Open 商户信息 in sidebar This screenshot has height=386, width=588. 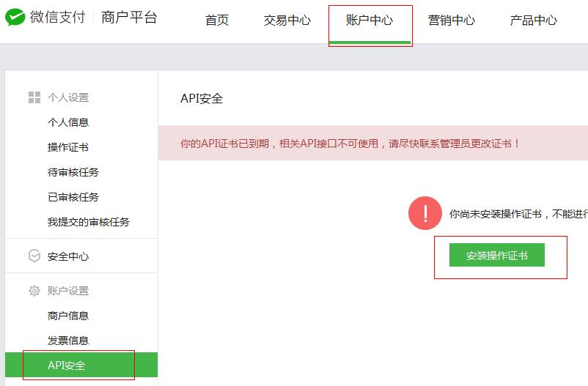[x=68, y=316]
